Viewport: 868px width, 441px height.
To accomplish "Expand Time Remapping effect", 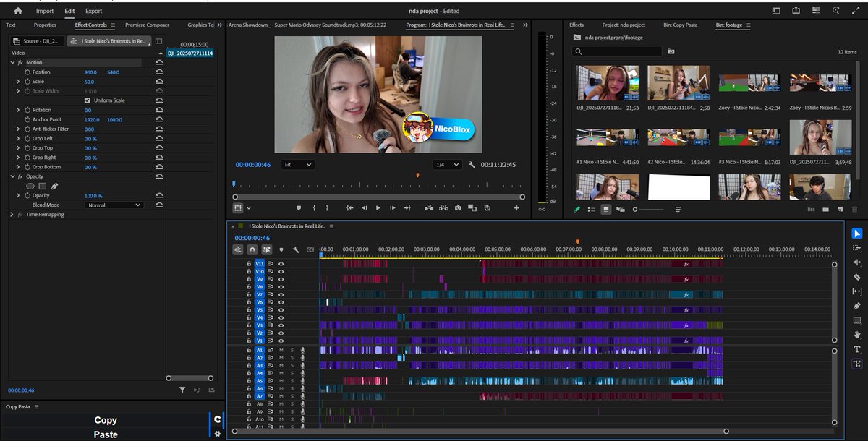I will pyautogui.click(x=12, y=215).
